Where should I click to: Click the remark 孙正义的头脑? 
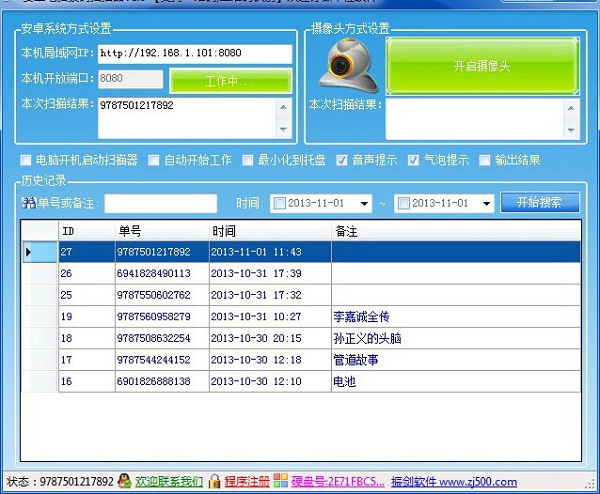point(367,338)
